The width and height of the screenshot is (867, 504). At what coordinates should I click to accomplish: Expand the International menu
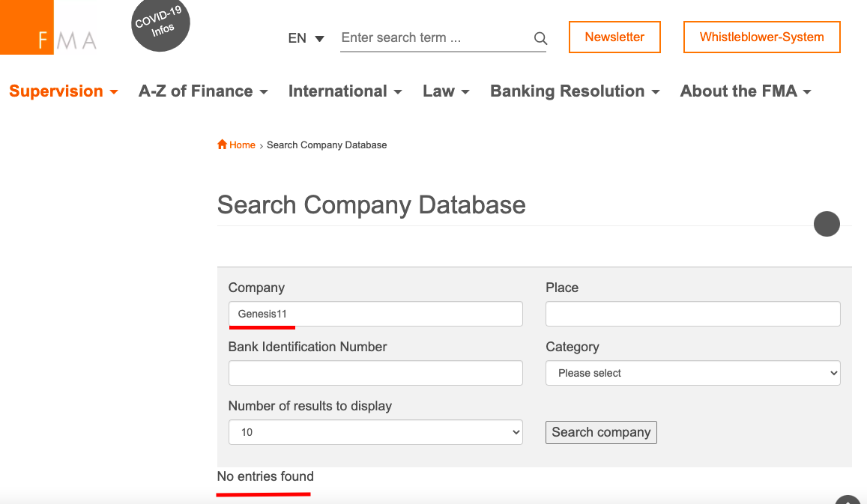345,91
